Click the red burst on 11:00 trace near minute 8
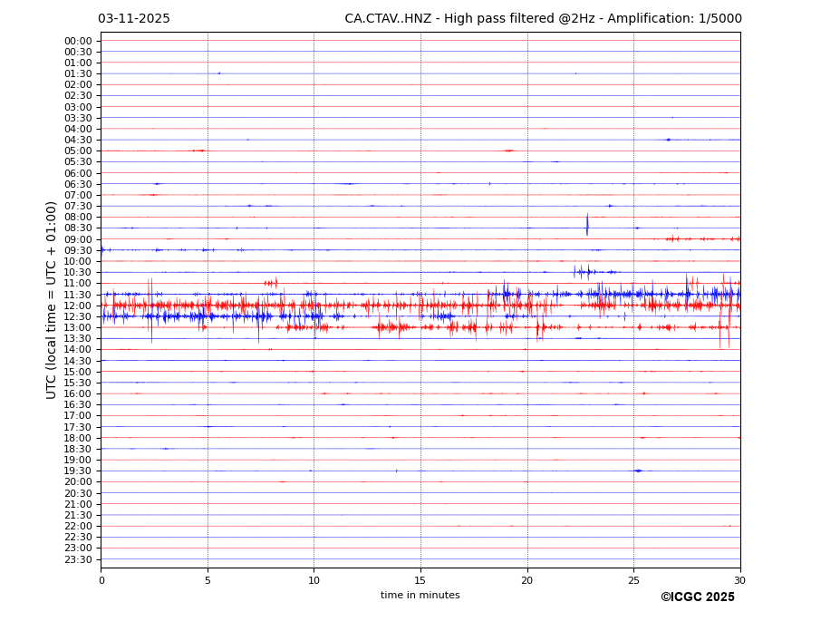 tap(271, 283)
